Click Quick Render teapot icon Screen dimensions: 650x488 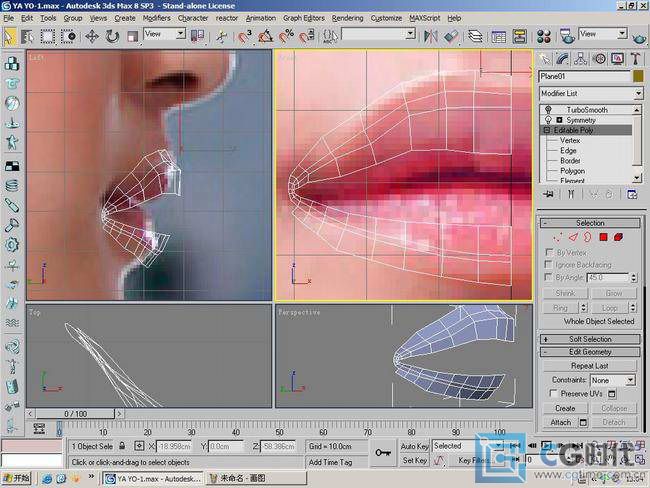[640, 38]
